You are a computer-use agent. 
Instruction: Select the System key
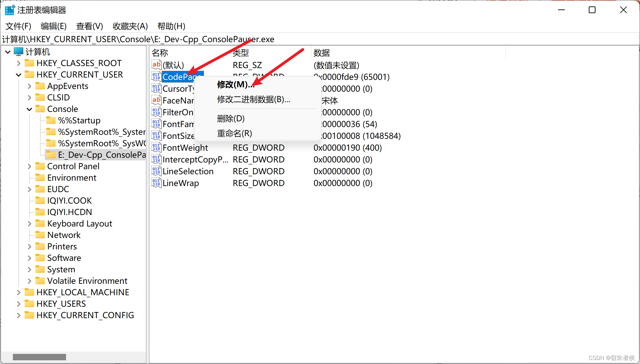[61, 269]
